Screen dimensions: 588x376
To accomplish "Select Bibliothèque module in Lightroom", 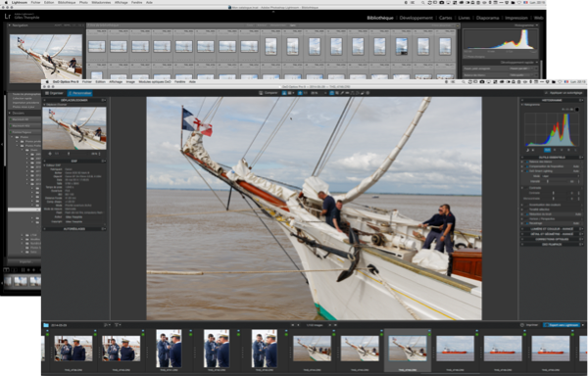I will pos(380,18).
